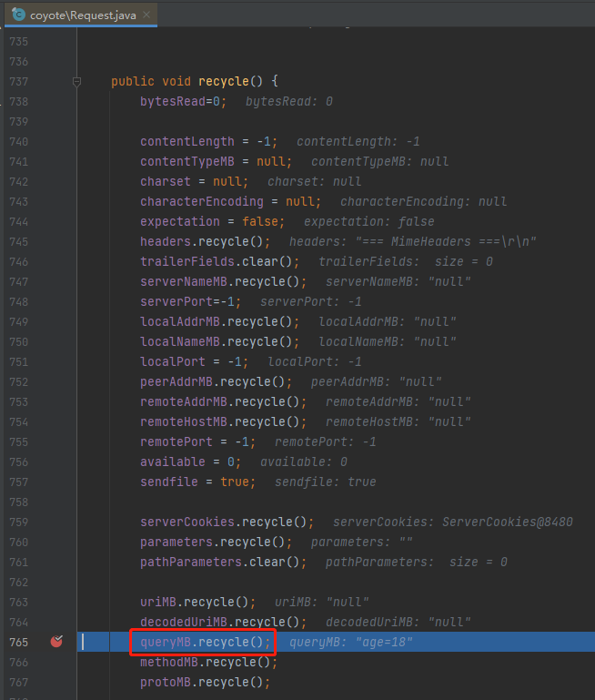Click inline hint 'pathParameters: size = 0'
Screen dimensions: 595x700
tap(416, 562)
